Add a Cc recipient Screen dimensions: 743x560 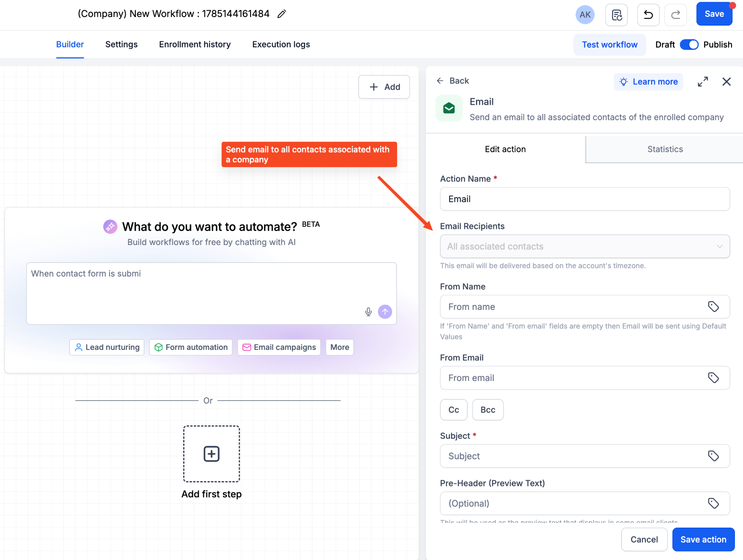pyautogui.click(x=454, y=410)
